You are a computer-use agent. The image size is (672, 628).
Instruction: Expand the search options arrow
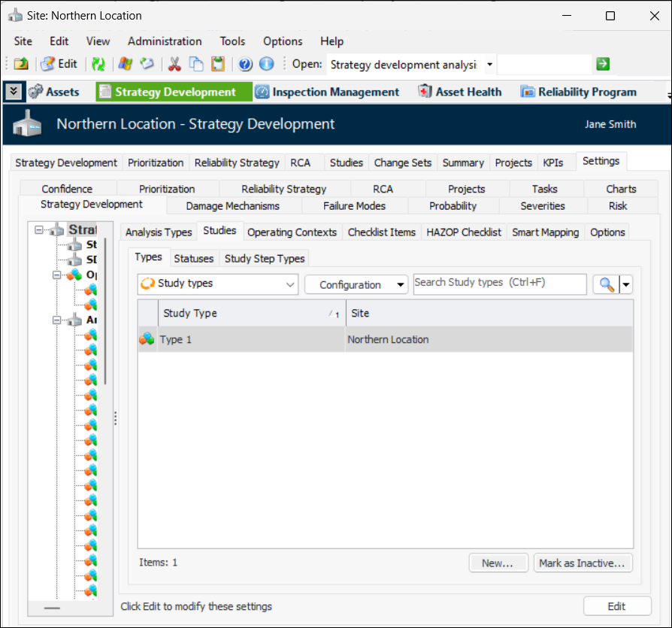(626, 284)
